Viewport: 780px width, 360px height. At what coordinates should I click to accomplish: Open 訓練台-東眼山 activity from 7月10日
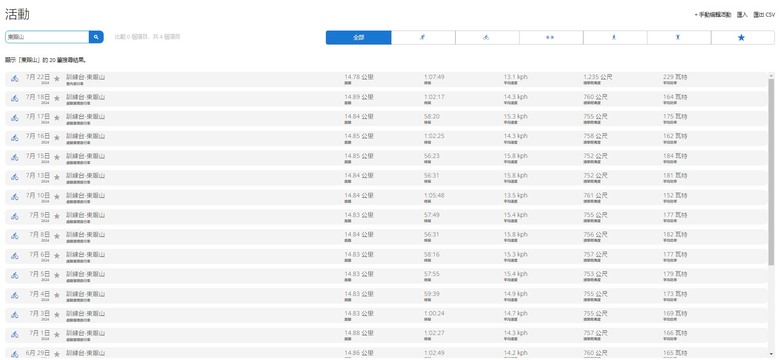[86, 195]
